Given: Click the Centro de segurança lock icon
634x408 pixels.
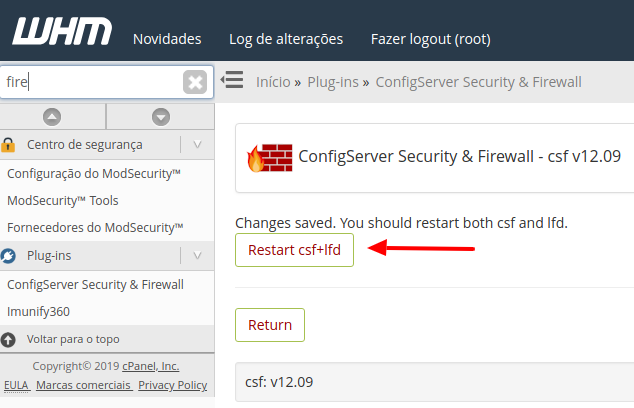Looking at the screenshot, I should tap(9, 145).
